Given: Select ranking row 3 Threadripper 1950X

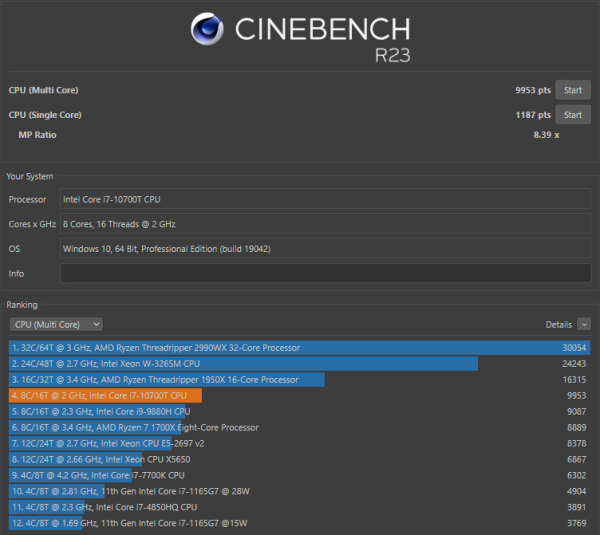Looking at the screenshot, I should point(300,380).
